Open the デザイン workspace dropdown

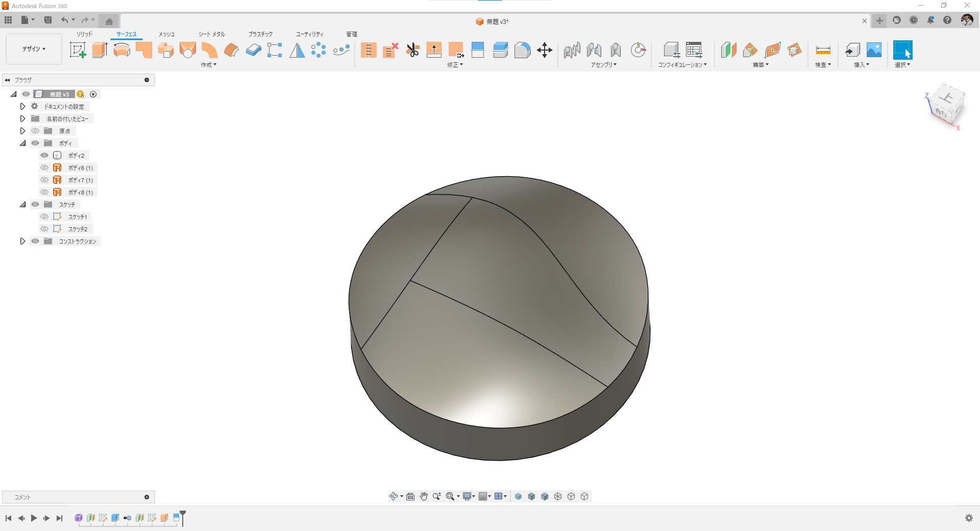click(34, 49)
